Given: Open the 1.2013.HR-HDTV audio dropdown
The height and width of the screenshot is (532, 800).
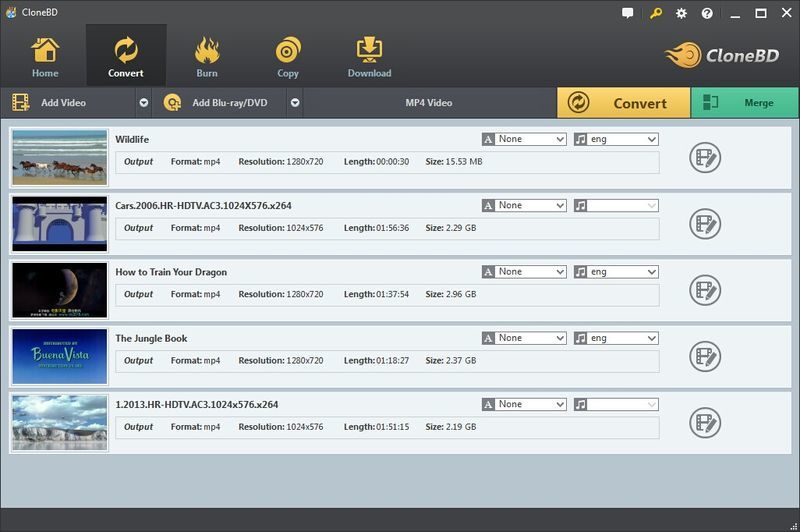Looking at the screenshot, I should pyautogui.click(x=622, y=404).
